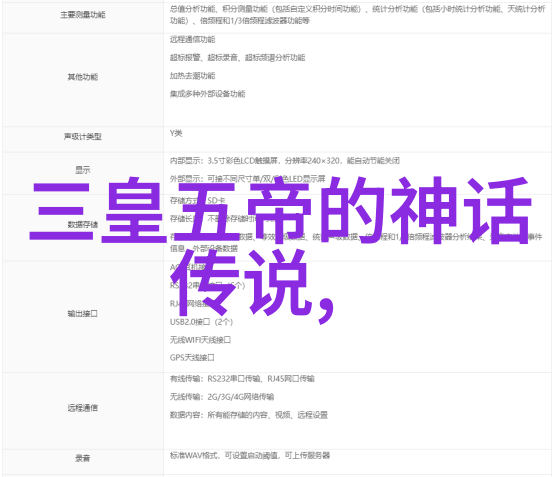Click the 主要测量功能 row label
Screen dimensions: 554x477
83,15
